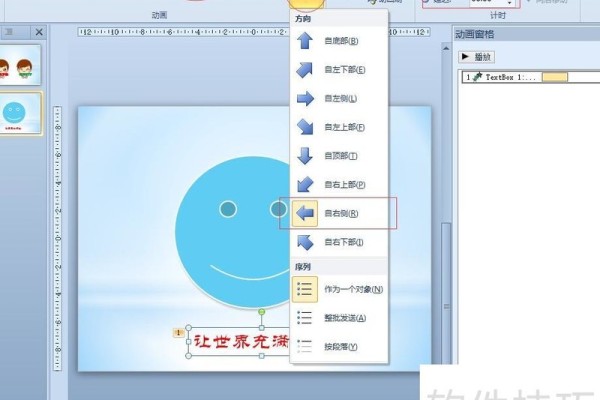Open the cartoon children slide thumbnail
600x400 pixels.
tap(20, 65)
